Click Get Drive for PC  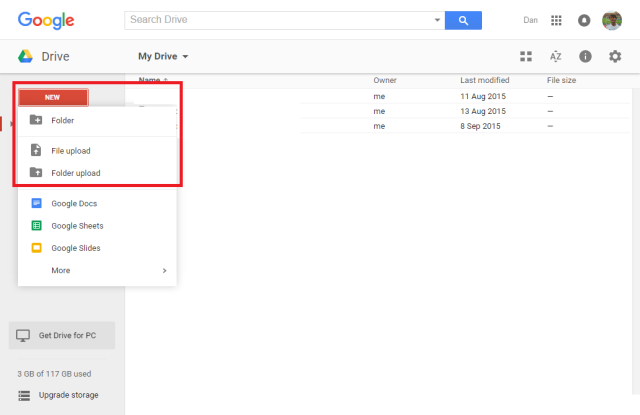pos(62,335)
